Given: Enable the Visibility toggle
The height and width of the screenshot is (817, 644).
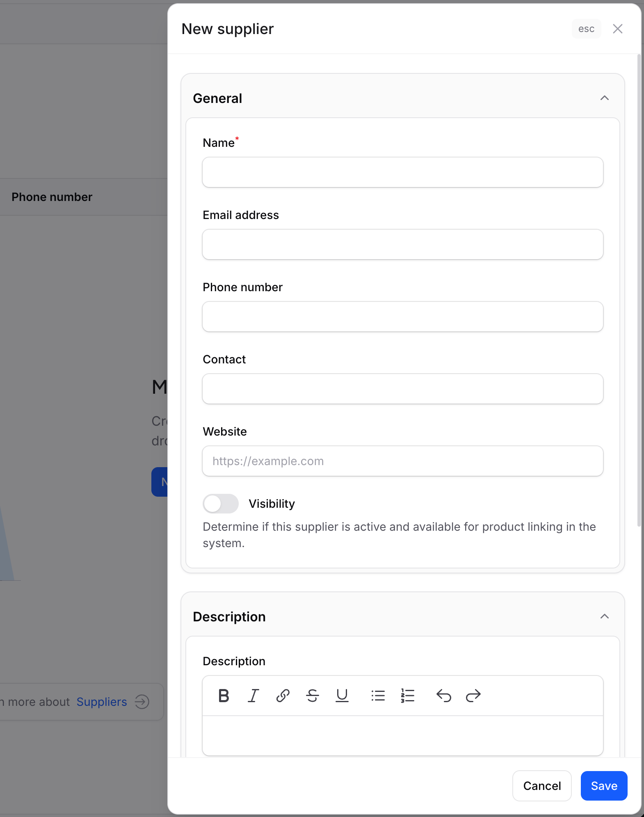Looking at the screenshot, I should click(221, 504).
